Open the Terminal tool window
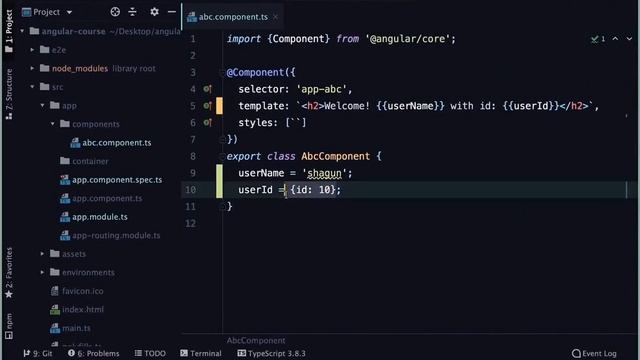Image resolution: width=640 pixels, height=360 pixels. click(201, 353)
